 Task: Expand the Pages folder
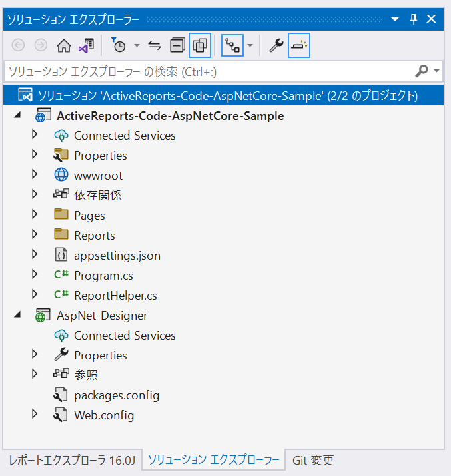35,214
